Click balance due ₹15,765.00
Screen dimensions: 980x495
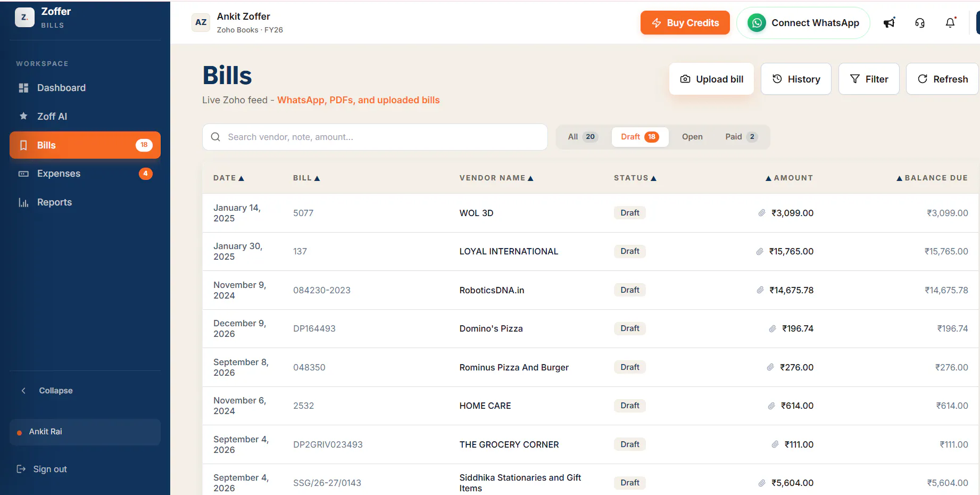(x=946, y=251)
